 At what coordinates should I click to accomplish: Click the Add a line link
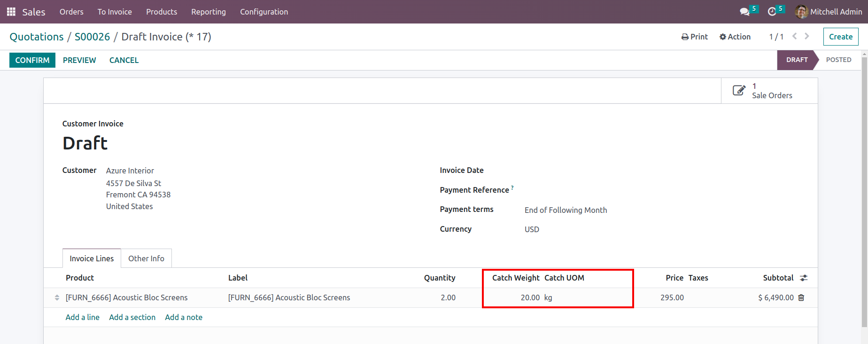pyautogui.click(x=83, y=317)
